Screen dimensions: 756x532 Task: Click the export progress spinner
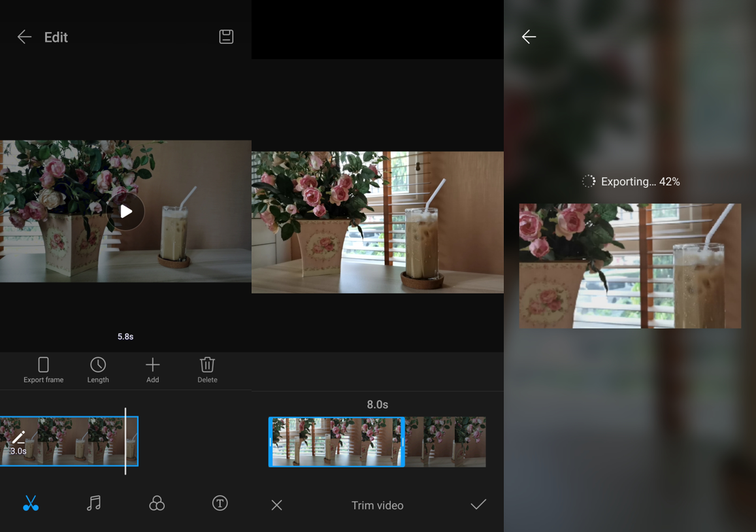(588, 181)
